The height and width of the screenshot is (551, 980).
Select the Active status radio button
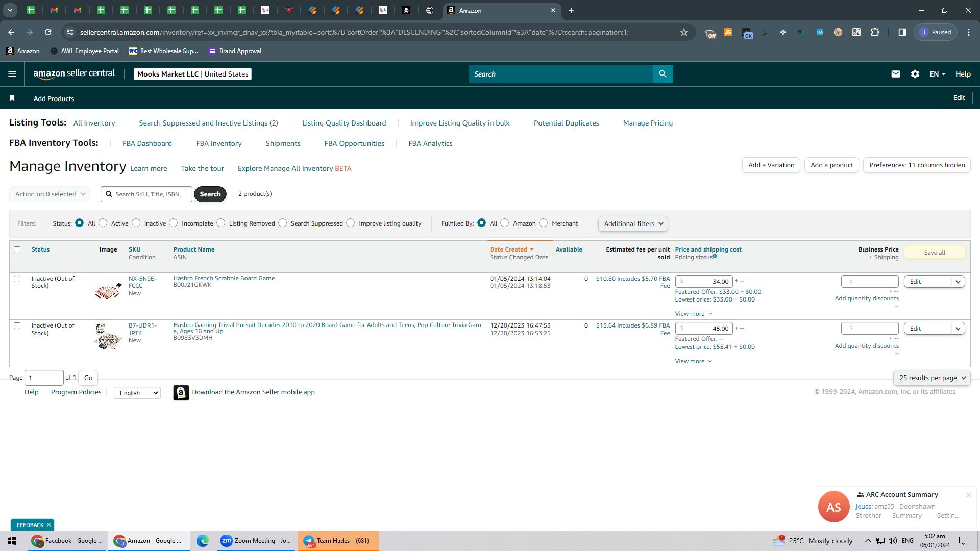click(x=103, y=223)
